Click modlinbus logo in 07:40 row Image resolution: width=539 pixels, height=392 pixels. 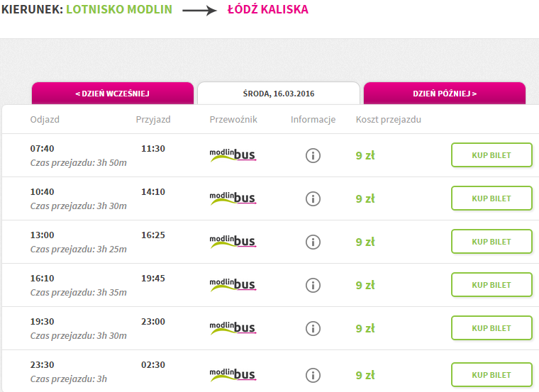click(x=233, y=155)
